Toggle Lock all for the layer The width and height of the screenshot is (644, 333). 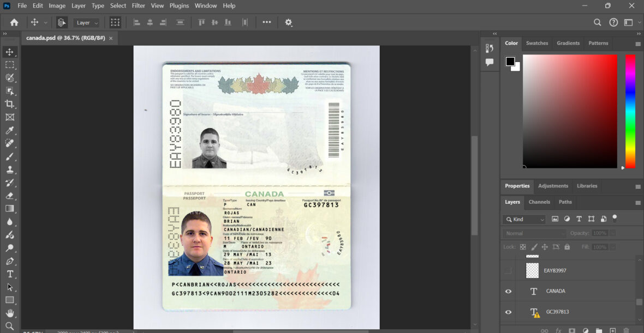567,247
